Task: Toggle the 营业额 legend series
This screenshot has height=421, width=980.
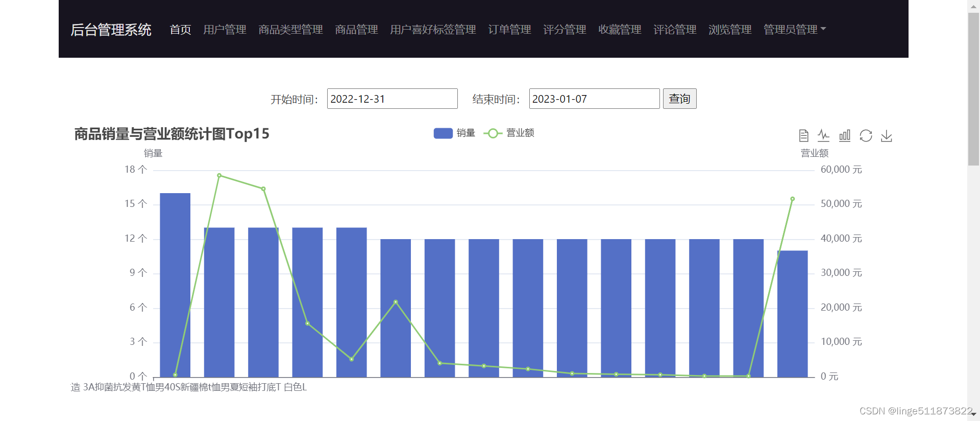Action: [x=509, y=133]
